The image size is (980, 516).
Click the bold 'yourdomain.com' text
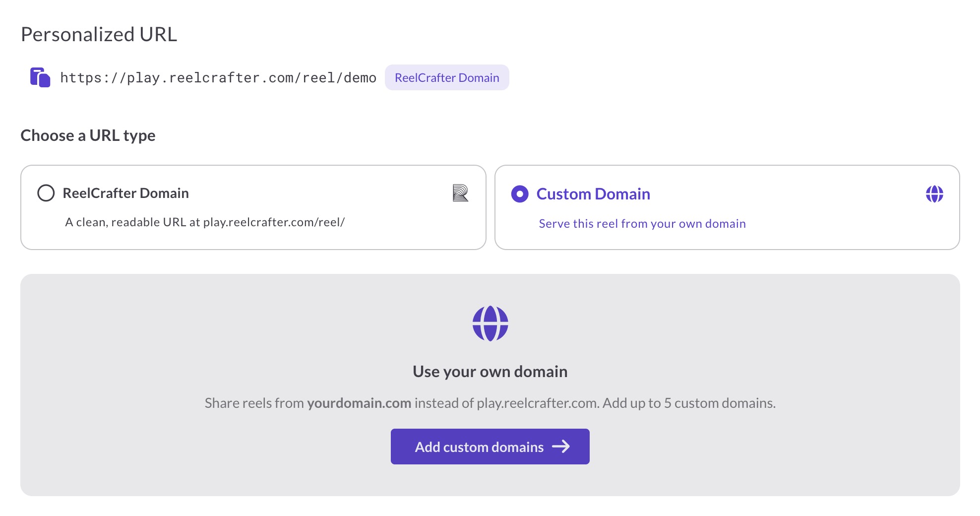[x=359, y=403]
